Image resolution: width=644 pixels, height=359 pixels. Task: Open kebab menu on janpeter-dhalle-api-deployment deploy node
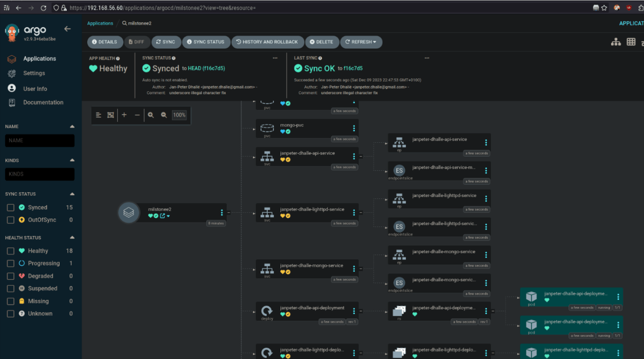[354, 311]
